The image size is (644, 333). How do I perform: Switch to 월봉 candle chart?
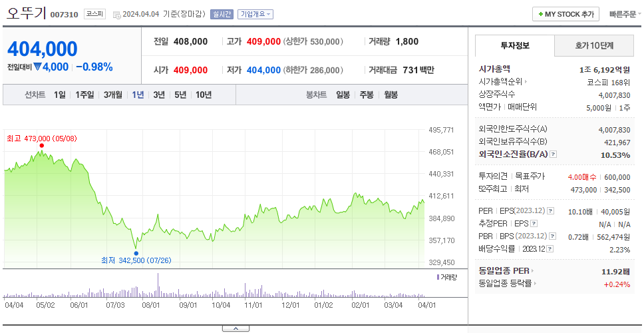[391, 95]
